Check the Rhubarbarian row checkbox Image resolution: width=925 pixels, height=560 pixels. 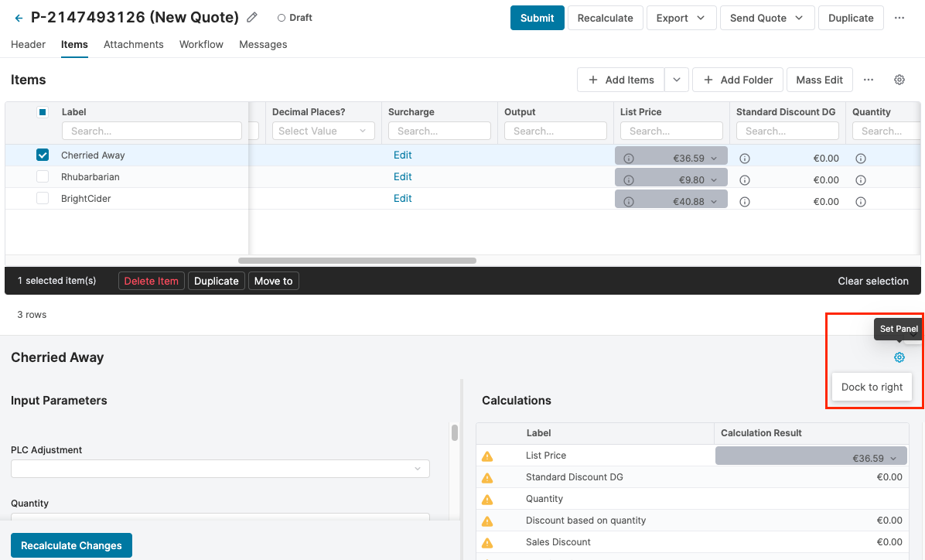point(43,177)
